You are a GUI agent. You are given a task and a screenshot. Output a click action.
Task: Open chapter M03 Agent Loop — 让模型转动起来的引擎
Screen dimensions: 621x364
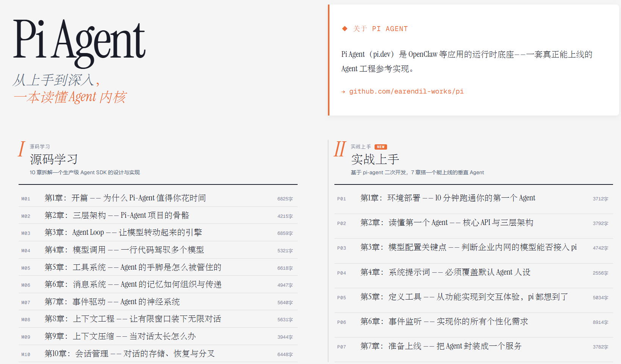158,233
